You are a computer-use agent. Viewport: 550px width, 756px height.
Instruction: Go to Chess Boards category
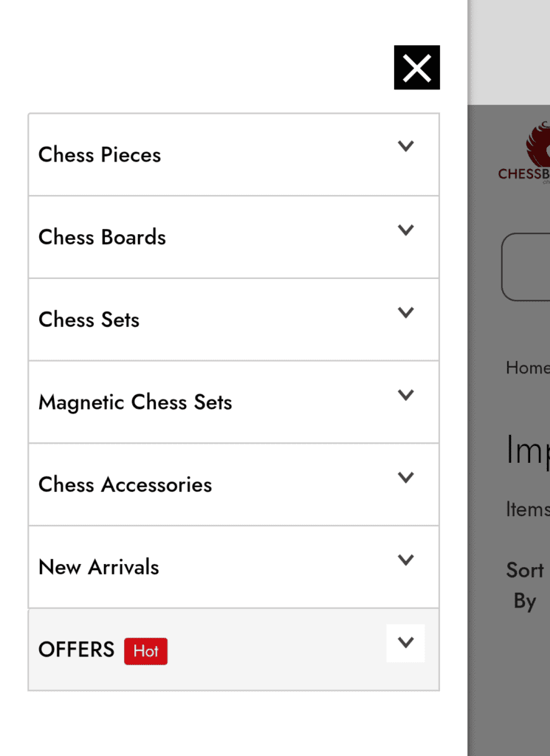tap(102, 238)
